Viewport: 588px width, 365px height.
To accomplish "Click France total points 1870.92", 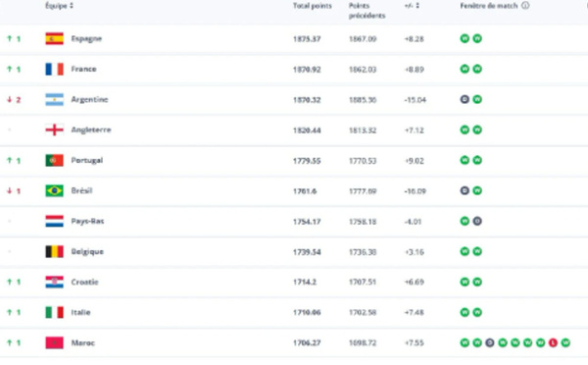I will 307,70.
